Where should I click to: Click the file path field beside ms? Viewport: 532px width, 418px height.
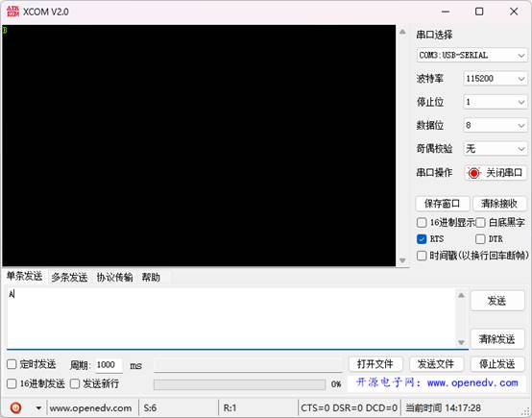[248, 365]
